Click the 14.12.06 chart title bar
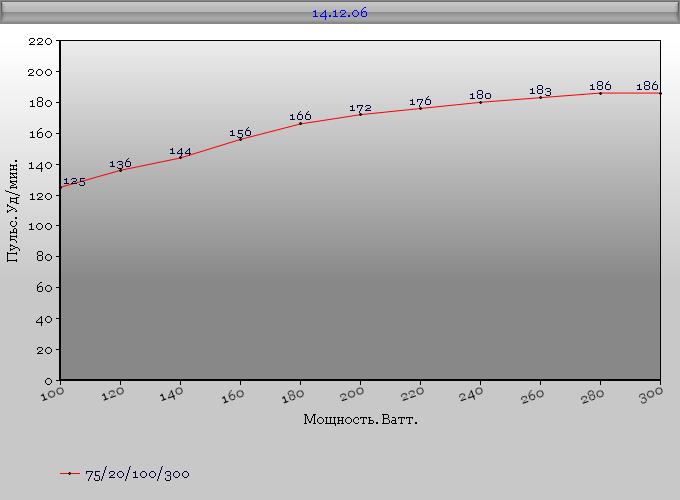This screenshot has width=680, height=500. coord(340,13)
